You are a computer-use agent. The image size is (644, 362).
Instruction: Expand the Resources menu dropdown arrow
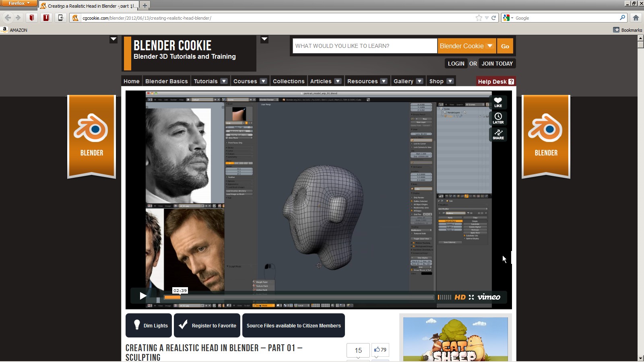tap(384, 81)
